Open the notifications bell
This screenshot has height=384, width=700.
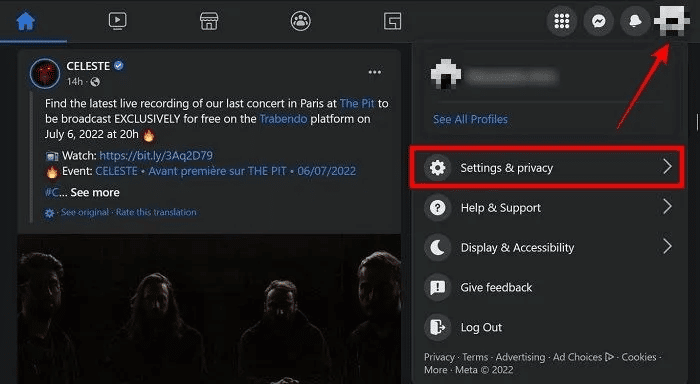point(635,21)
